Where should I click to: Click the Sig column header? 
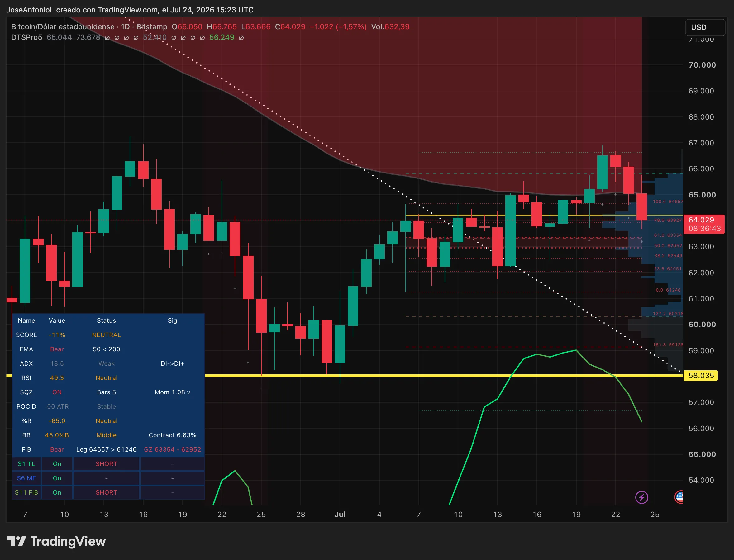coord(172,321)
